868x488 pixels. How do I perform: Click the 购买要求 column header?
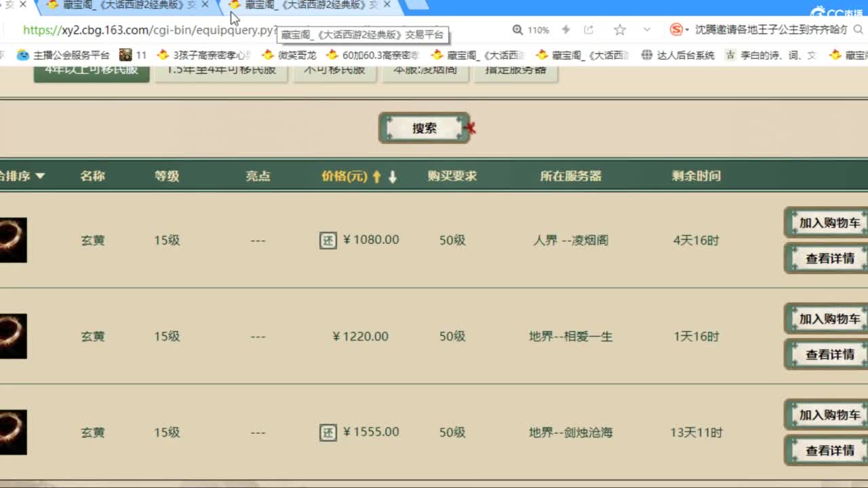452,176
